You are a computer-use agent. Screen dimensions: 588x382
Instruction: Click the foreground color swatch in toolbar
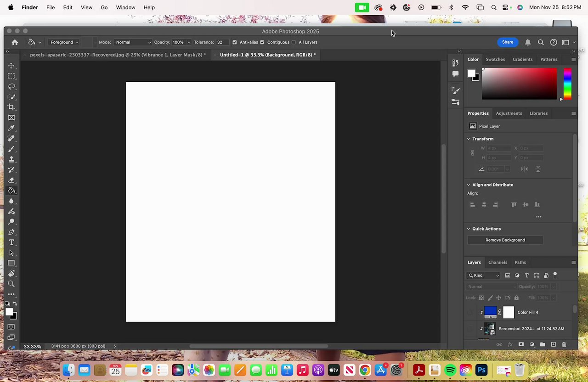(9, 313)
